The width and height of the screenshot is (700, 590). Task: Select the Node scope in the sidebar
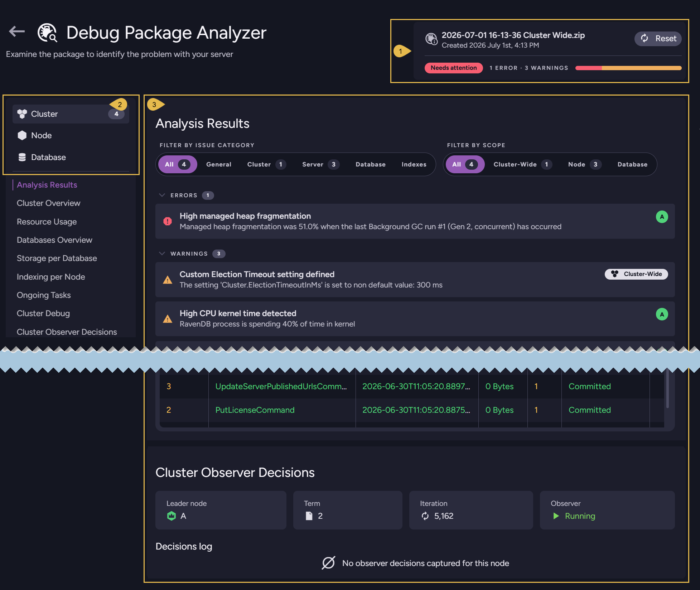tap(71, 135)
